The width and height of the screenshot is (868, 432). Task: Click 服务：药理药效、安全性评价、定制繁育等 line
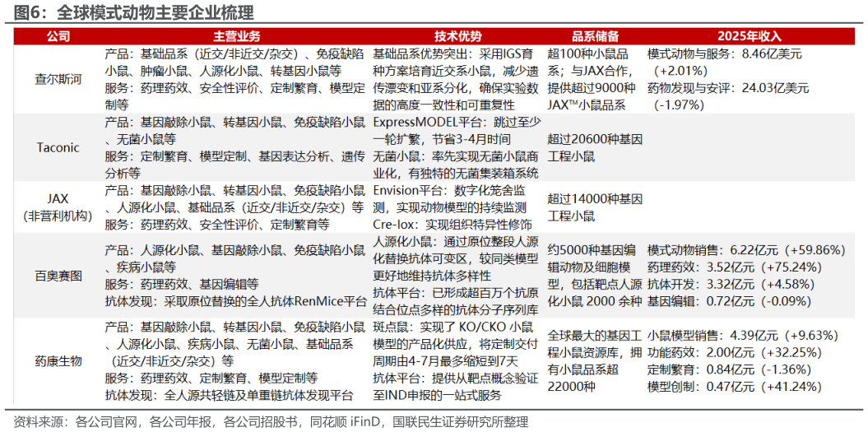(x=217, y=225)
